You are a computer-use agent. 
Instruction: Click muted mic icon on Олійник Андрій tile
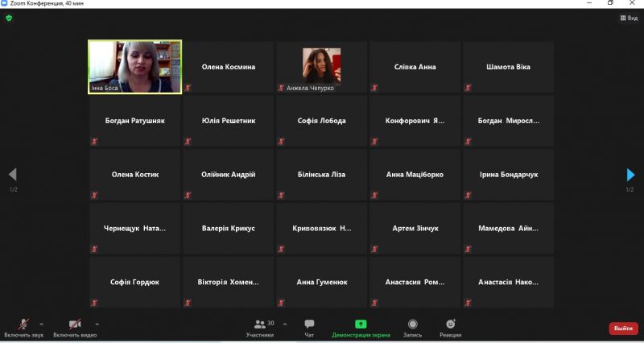tap(188, 195)
